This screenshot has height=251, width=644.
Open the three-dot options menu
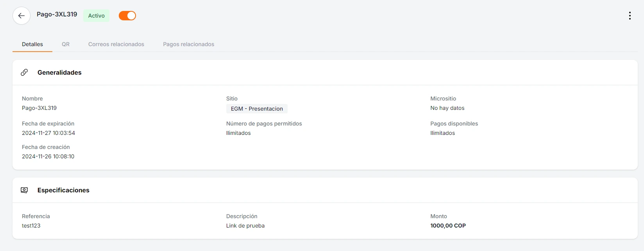(x=630, y=16)
